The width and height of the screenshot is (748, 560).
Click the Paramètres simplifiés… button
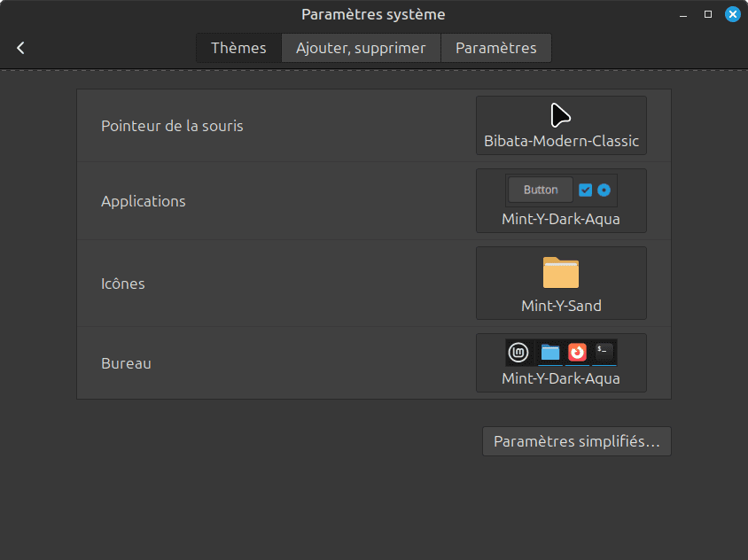576,441
